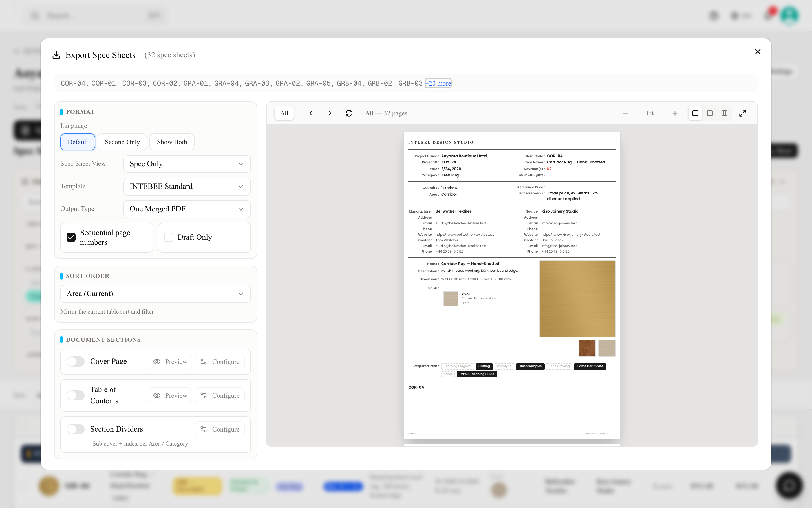Configure the Table of Contents section

(220, 395)
